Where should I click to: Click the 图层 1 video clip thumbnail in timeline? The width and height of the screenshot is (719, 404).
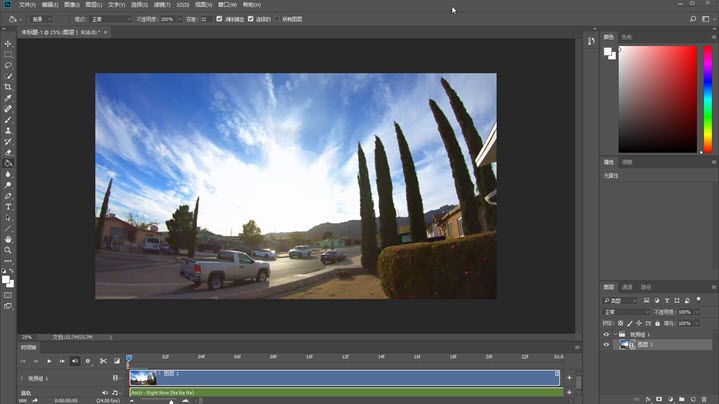pyautogui.click(x=143, y=378)
